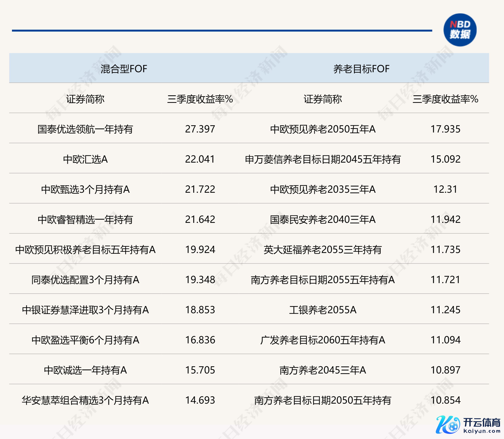Select the value 17.935
This screenshot has height=439, width=504.
point(445,129)
